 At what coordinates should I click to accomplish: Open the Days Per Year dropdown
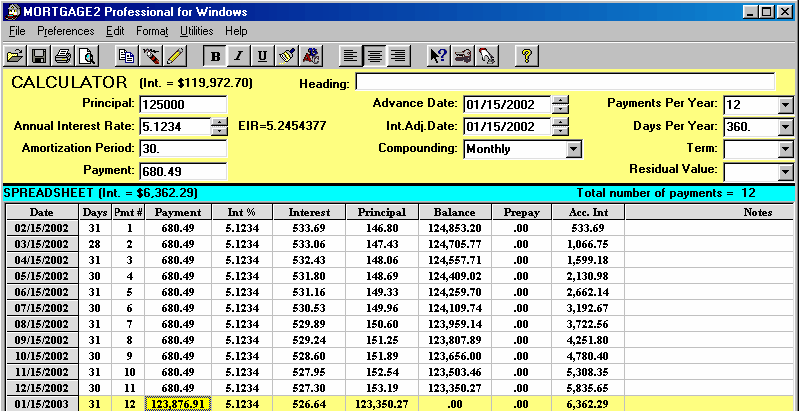point(784,127)
